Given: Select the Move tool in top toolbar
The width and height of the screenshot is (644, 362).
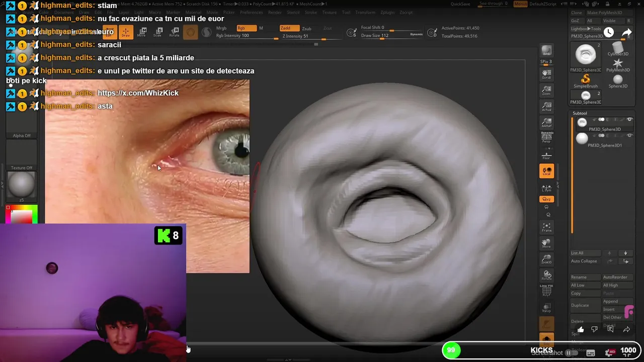Looking at the screenshot, I should tap(142, 32).
